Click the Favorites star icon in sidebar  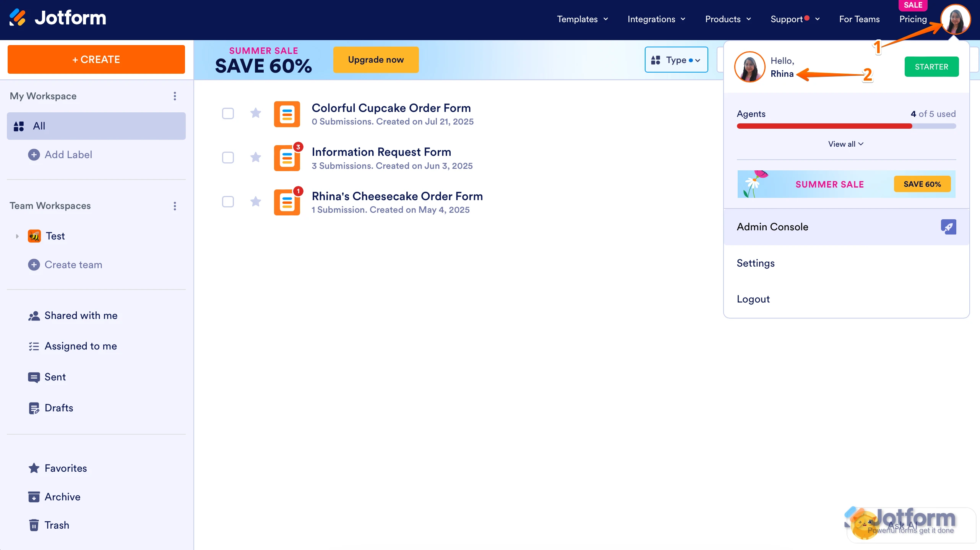(x=34, y=468)
